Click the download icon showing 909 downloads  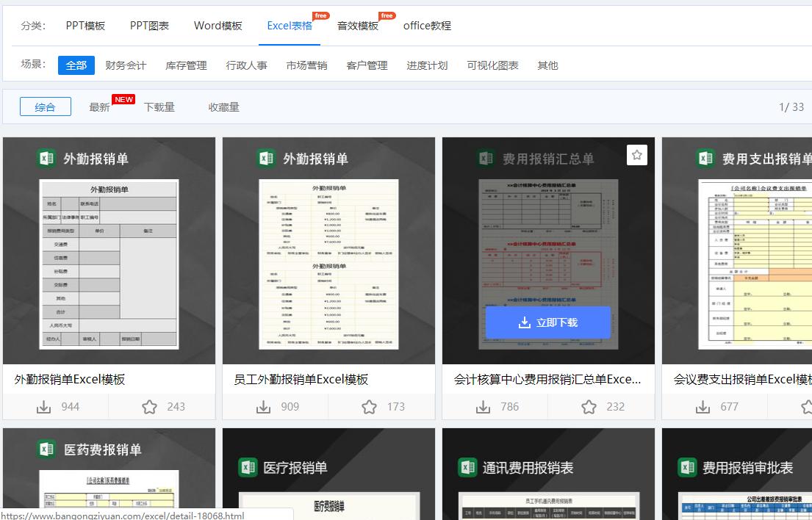263,406
